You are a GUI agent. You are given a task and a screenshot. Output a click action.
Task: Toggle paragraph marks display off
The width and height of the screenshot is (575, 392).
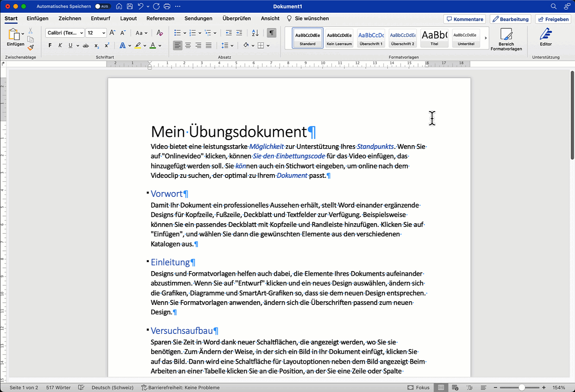tap(271, 33)
